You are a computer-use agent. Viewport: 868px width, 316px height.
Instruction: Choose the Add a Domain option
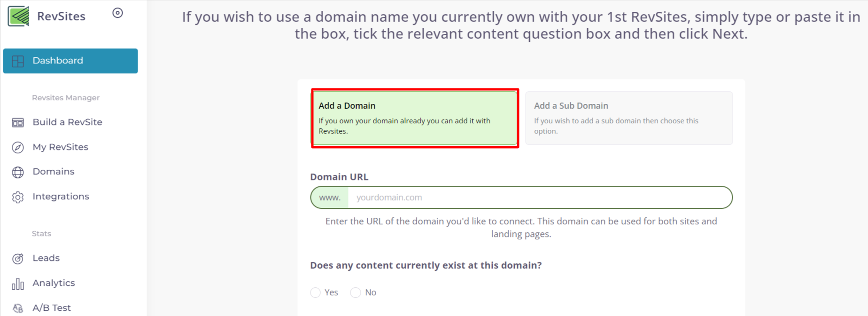point(415,118)
